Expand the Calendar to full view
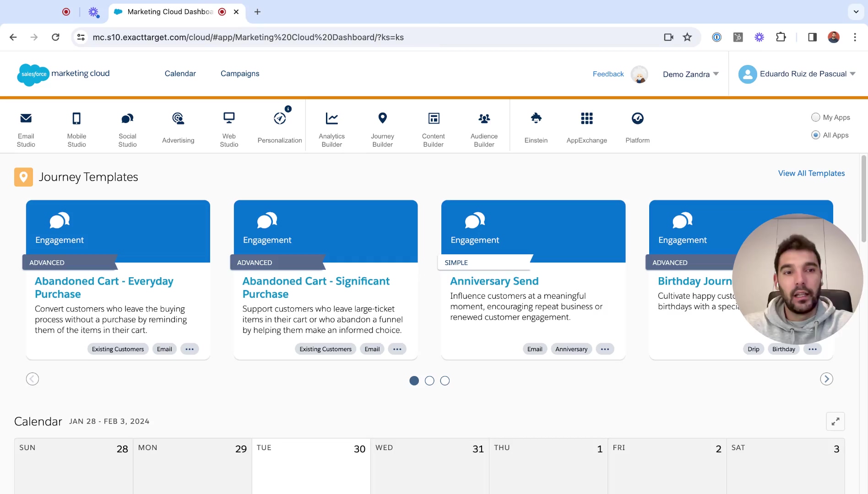 coord(835,421)
